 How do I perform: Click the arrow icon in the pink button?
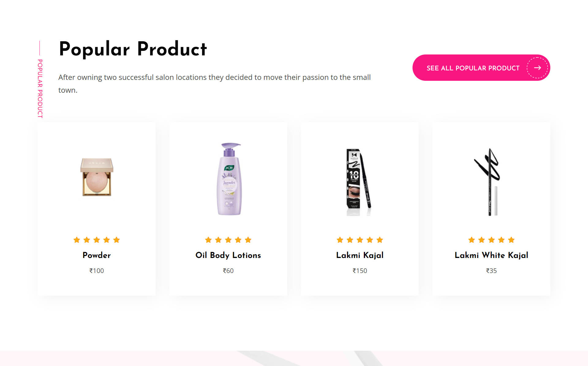pyautogui.click(x=537, y=68)
